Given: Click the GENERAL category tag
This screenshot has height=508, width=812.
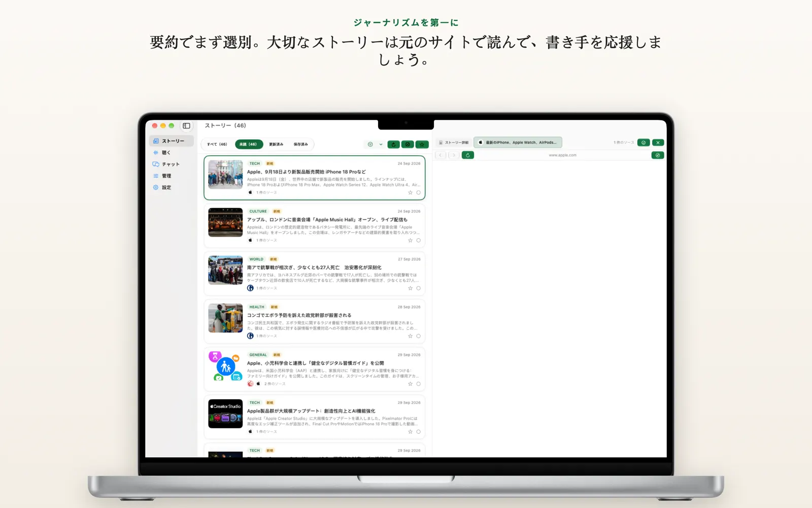Looking at the screenshot, I should (258, 355).
